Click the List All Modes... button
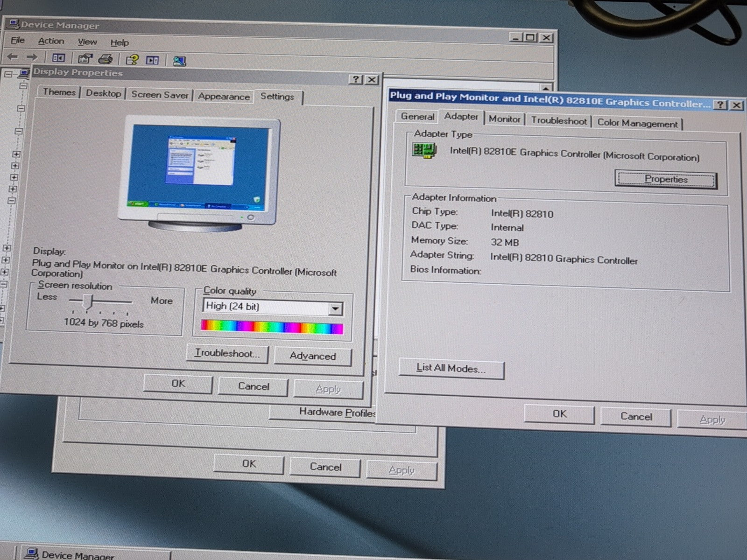The image size is (747, 560). pos(451,369)
